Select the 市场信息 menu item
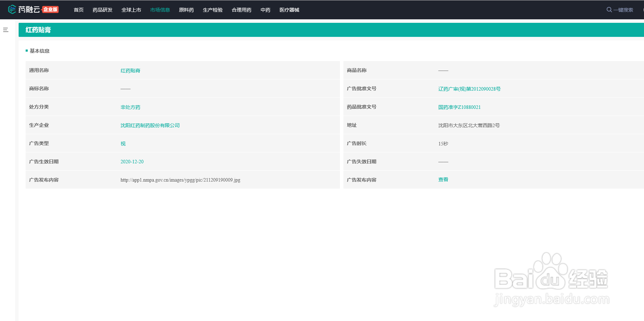 [x=160, y=10]
